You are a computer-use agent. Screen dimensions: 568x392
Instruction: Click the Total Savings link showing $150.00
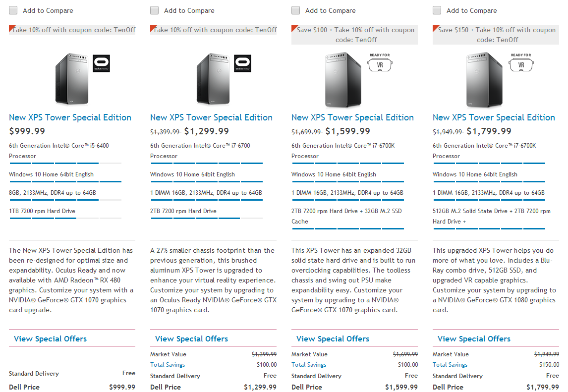click(450, 365)
